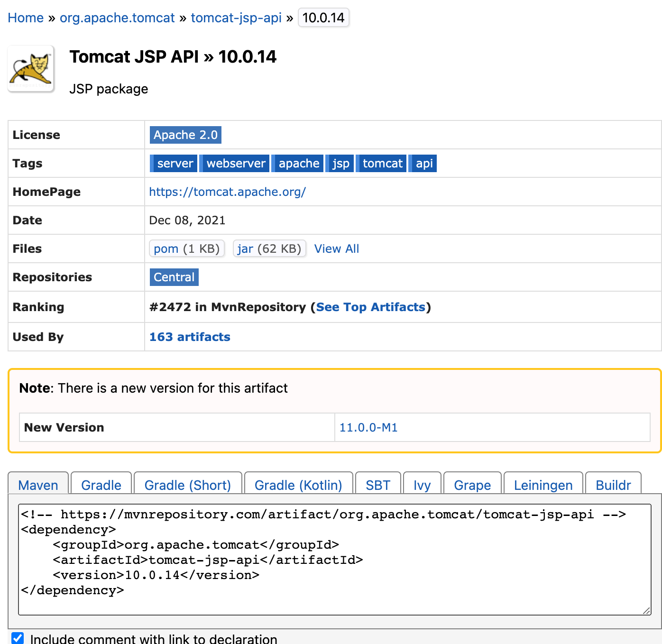Click the 'Files' row label
The width and height of the screenshot is (662, 644).
(27, 248)
